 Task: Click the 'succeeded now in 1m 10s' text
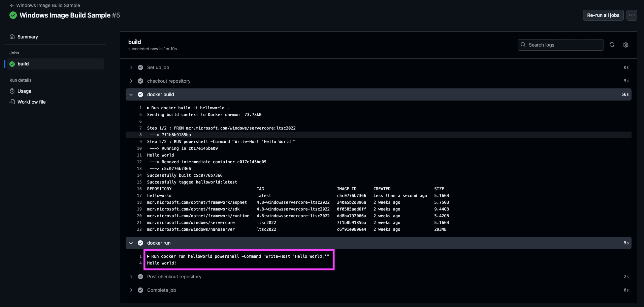coord(152,49)
